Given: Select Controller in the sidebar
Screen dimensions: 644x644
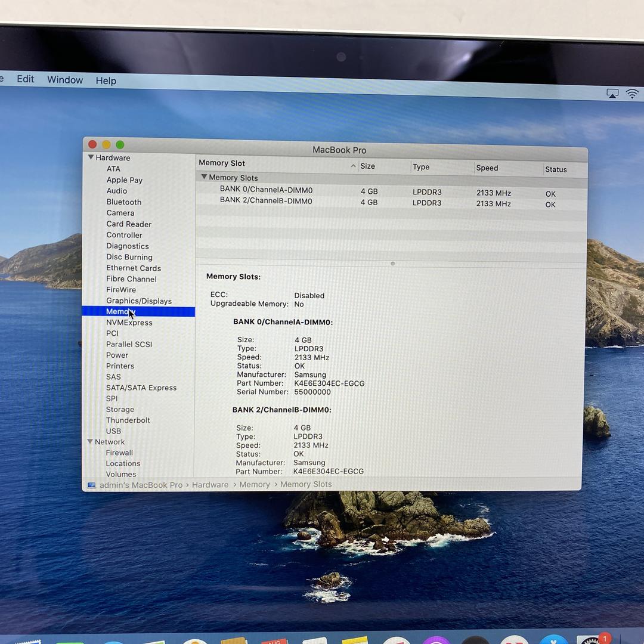Looking at the screenshot, I should coord(124,235).
